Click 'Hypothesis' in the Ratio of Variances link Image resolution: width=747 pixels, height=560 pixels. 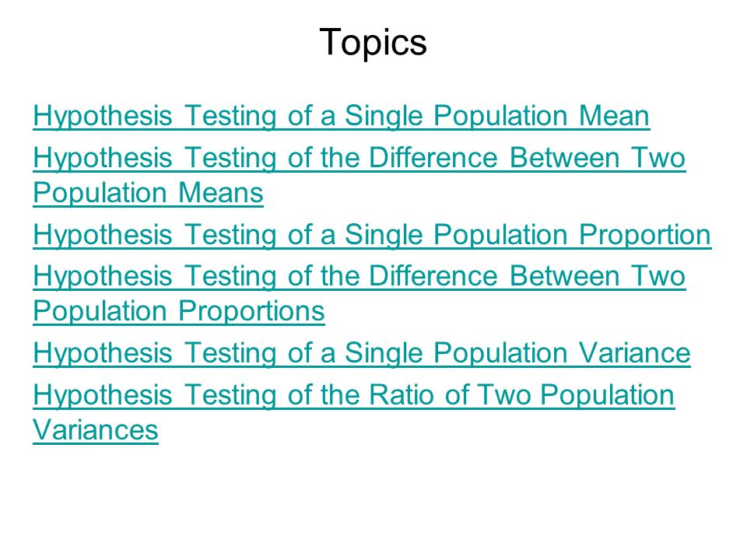pos(103,396)
